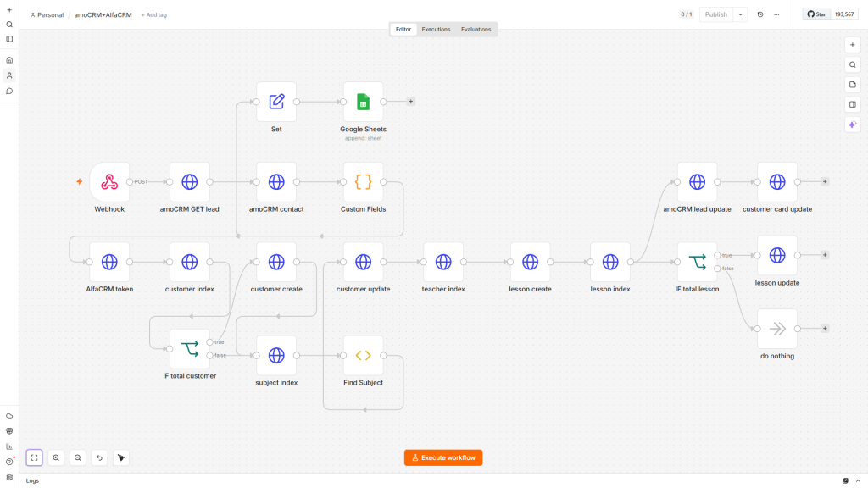Add a node after Google Sheets plus
Image resolution: width=868 pixels, height=488 pixels.
(411, 102)
